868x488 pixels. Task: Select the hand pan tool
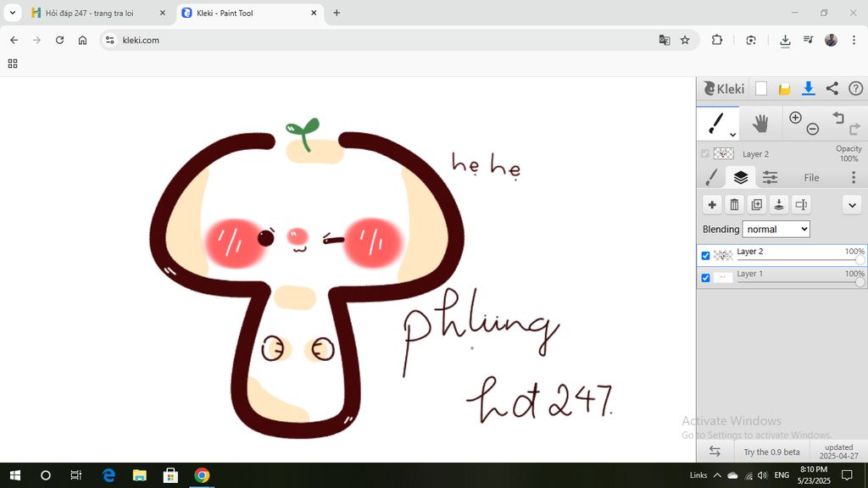tap(760, 124)
